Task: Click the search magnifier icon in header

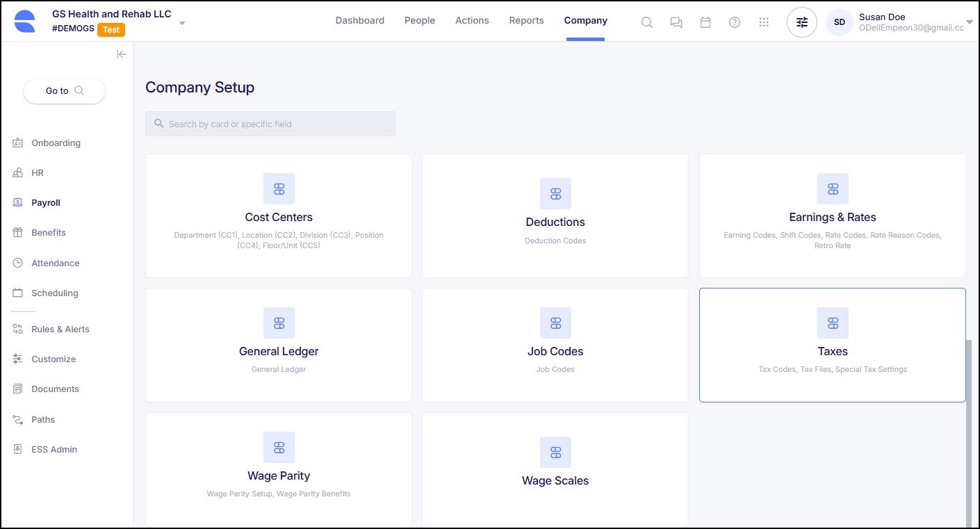Action: coord(646,22)
